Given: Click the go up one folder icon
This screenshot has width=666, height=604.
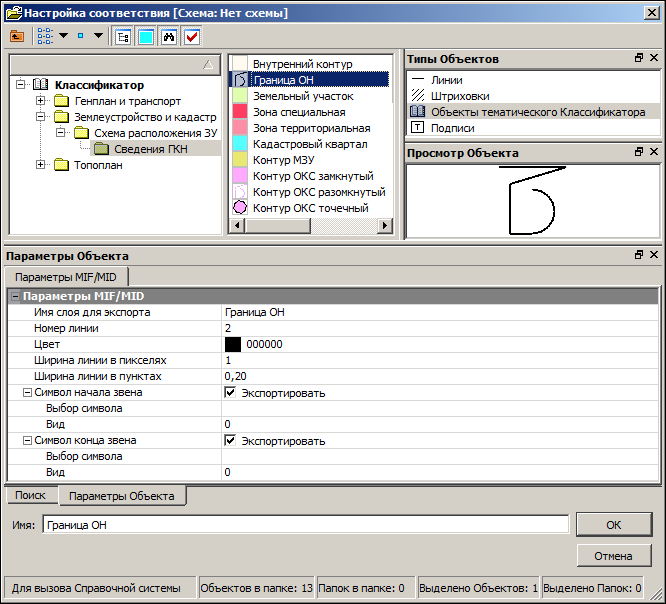Looking at the screenshot, I should tap(17, 36).
